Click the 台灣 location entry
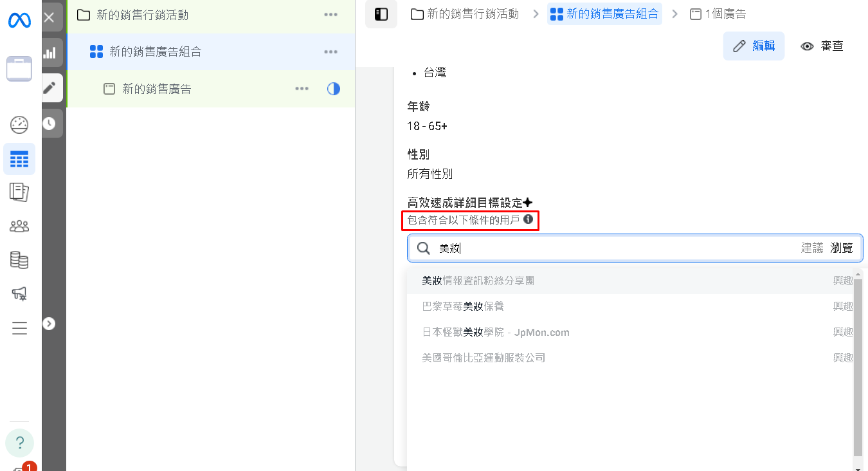The width and height of the screenshot is (868, 471). point(435,73)
